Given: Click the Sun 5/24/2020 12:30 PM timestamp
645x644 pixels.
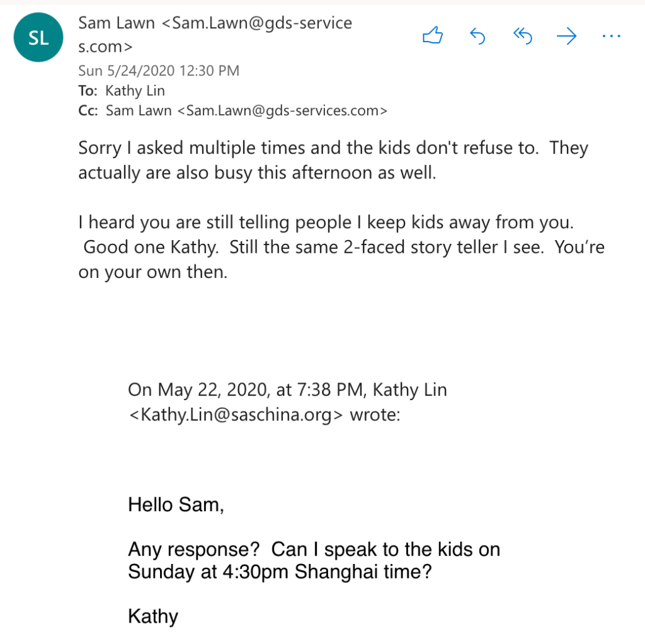Looking at the screenshot, I should pyautogui.click(x=159, y=71).
